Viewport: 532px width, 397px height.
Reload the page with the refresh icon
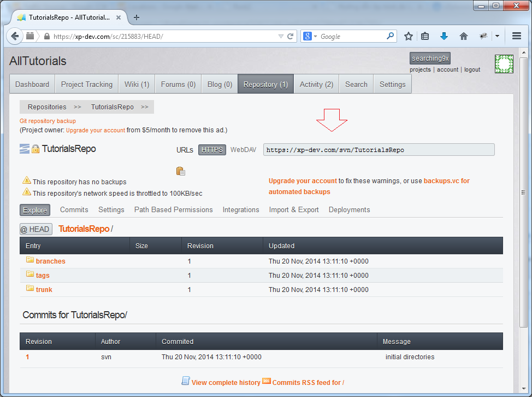291,36
